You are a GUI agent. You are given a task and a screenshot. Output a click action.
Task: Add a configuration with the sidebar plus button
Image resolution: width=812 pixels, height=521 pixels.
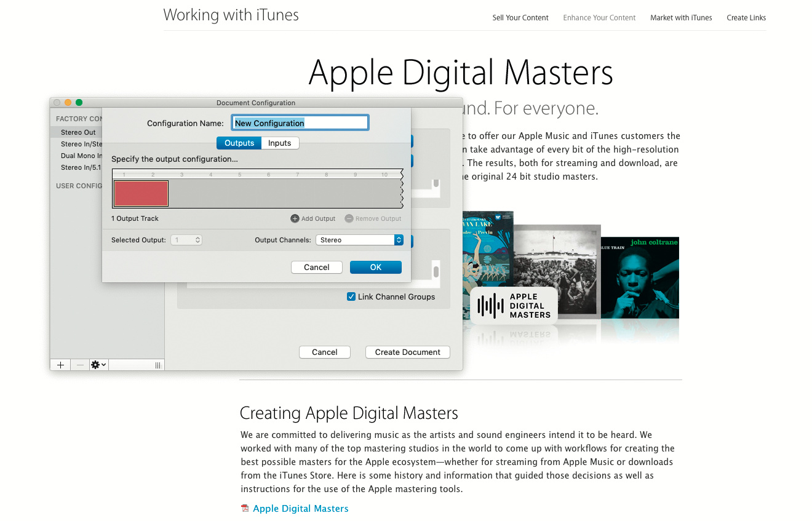60,365
